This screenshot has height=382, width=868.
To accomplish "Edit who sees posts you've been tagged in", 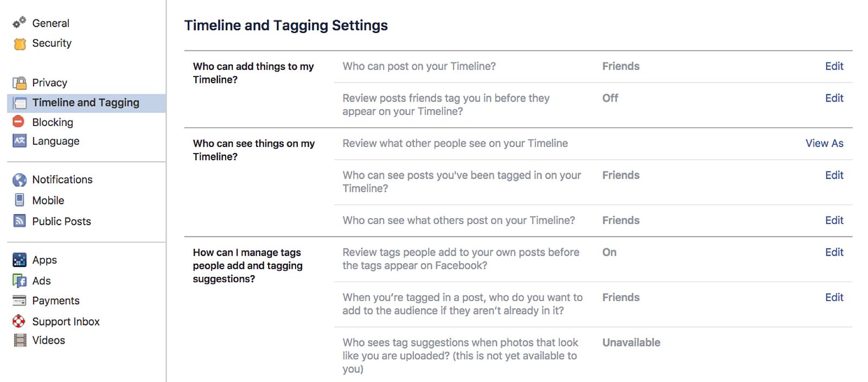I will 834,175.
